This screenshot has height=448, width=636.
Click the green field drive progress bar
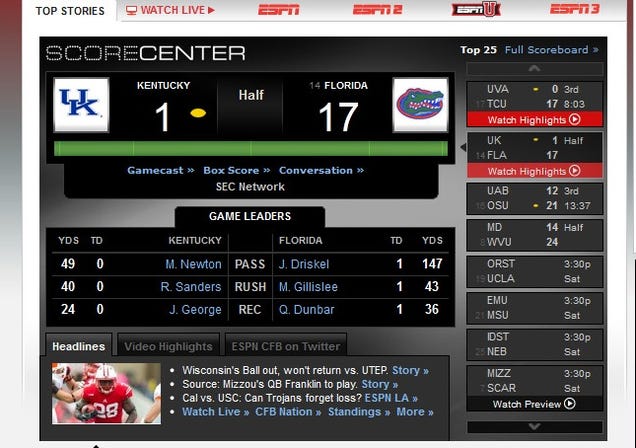pos(251,148)
